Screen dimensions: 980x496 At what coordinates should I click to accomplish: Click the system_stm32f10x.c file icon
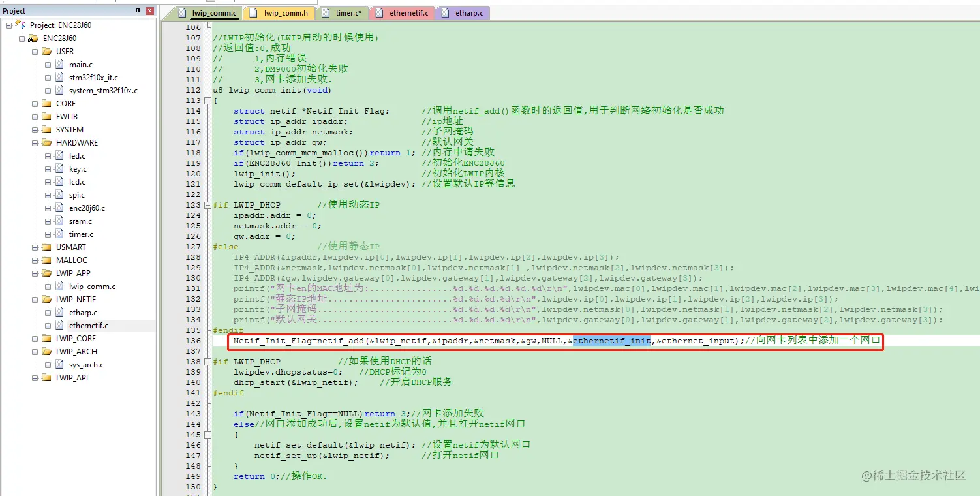click(x=60, y=91)
